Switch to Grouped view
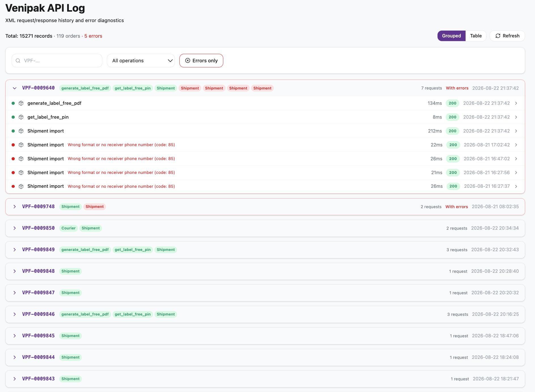Image resolution: width=535 pixels, height=392 pixels. pyautogui.click(x=451, y=36)
